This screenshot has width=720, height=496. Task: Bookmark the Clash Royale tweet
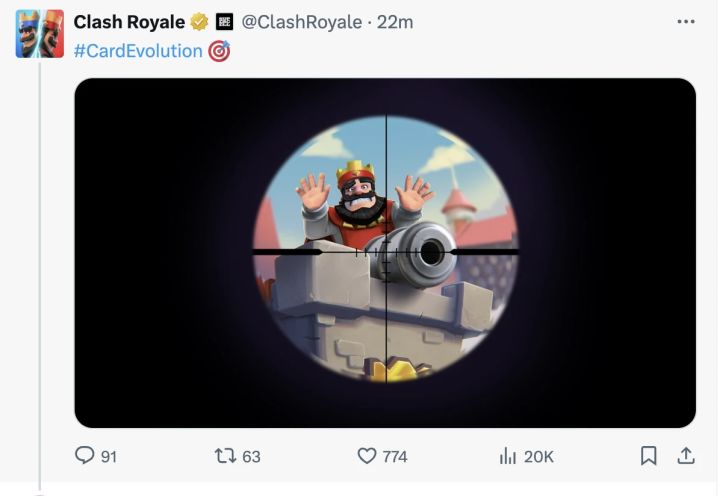coord(648,456)
